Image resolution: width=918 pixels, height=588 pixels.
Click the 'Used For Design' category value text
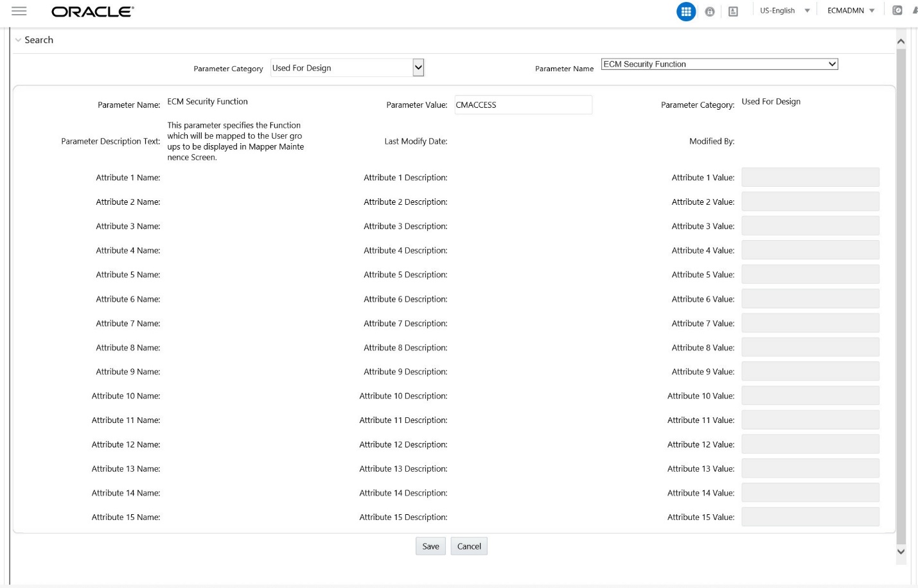(x=771, y=101)
